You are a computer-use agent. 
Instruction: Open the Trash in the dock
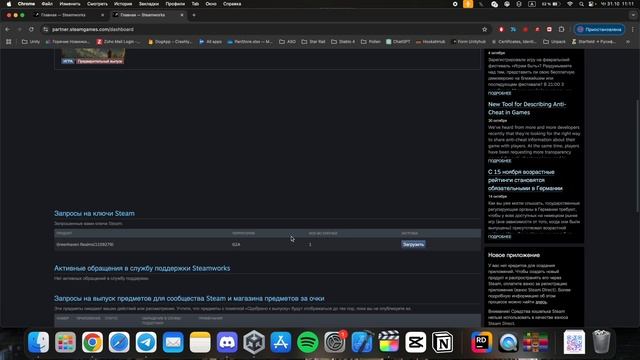601,342
